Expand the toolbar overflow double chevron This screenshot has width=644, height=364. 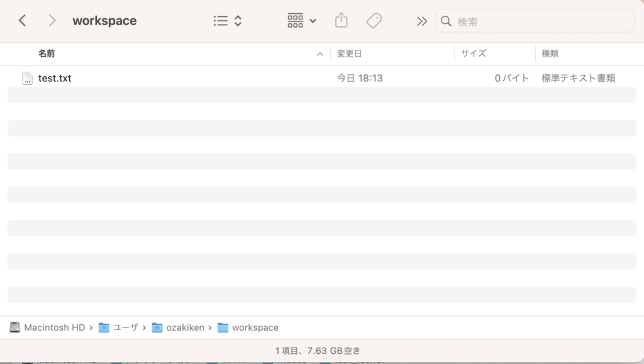point(421,21)
